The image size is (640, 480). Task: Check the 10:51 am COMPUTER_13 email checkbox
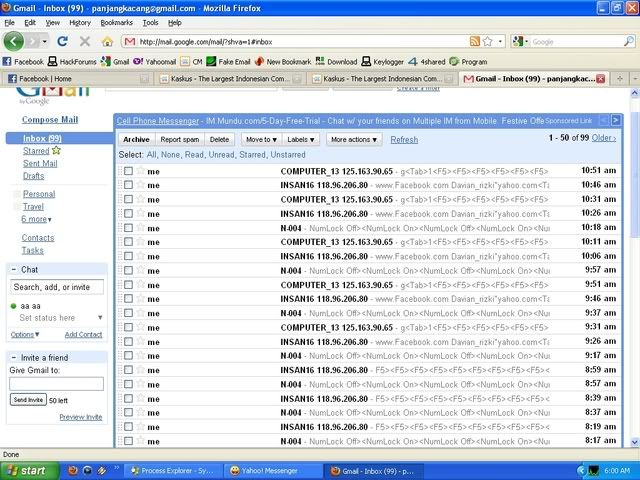tap(129, 171)
